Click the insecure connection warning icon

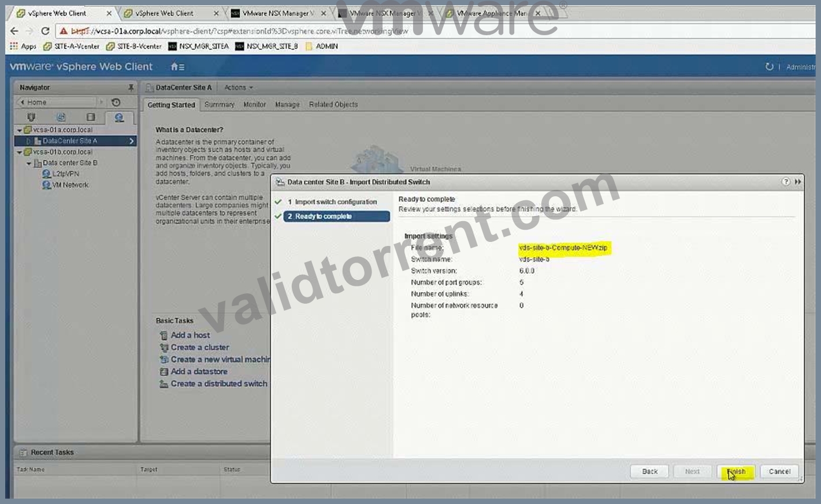click(x=64, y=31)
